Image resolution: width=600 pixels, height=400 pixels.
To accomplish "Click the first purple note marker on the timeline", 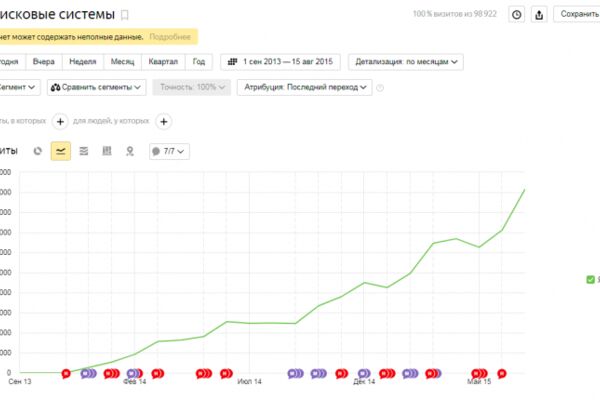I will coord(86,374).
